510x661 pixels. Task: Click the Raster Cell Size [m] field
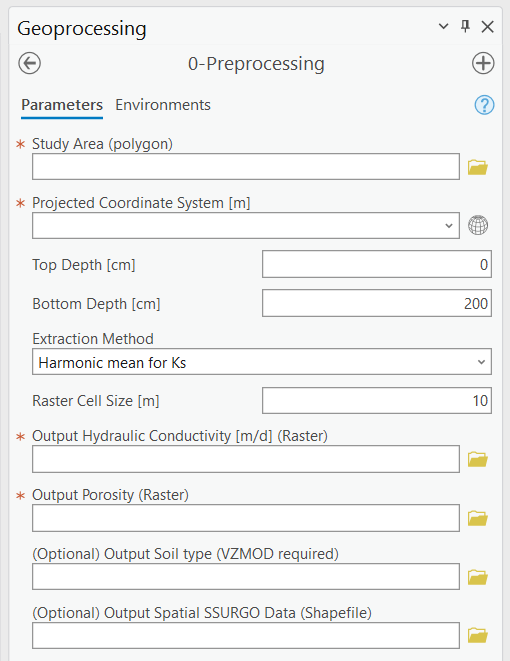pyautogui.click(x=377, y=400)
